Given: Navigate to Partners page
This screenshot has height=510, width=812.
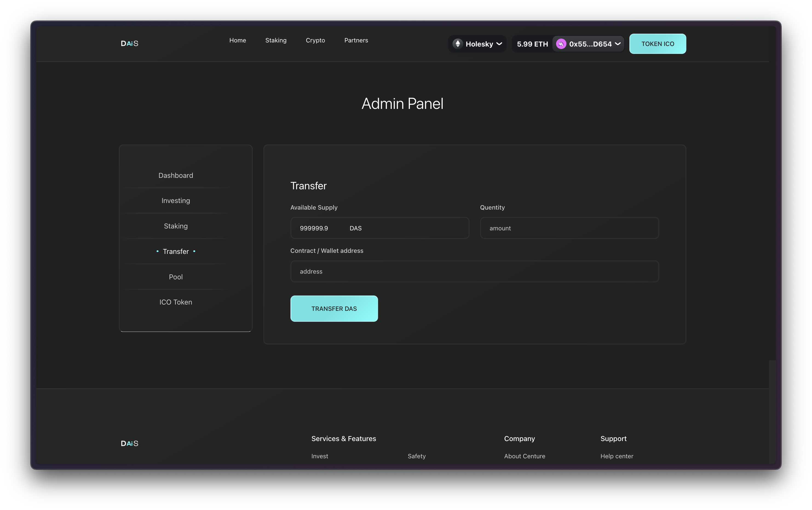Looking at the screenshot, I should coord(356,40).
